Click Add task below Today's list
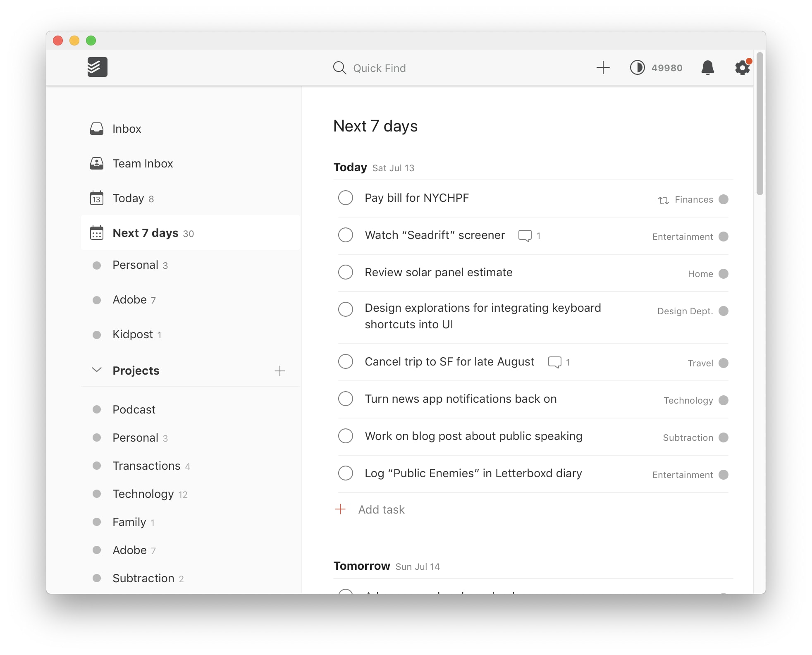This screenshot has width=812, height=655. [x=381, y=509]
